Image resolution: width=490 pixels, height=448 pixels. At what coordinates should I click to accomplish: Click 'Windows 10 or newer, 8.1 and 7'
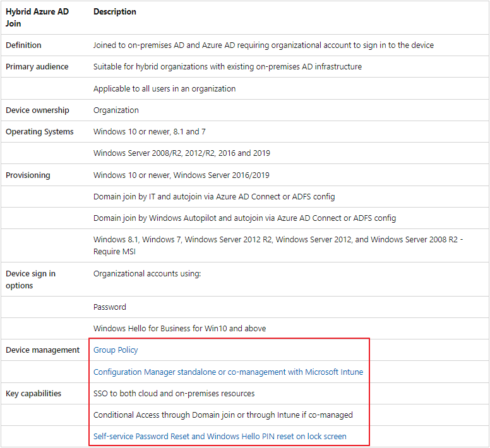(150, 132)
